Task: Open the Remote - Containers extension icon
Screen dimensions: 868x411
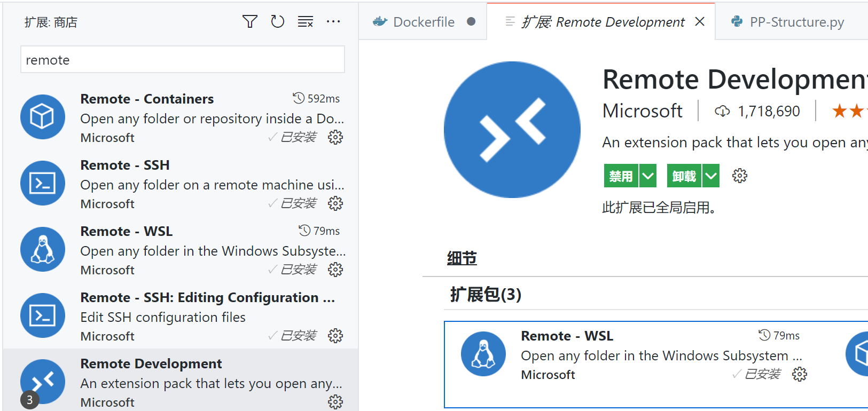Action: pyautogui.click(x=43, y=117)
